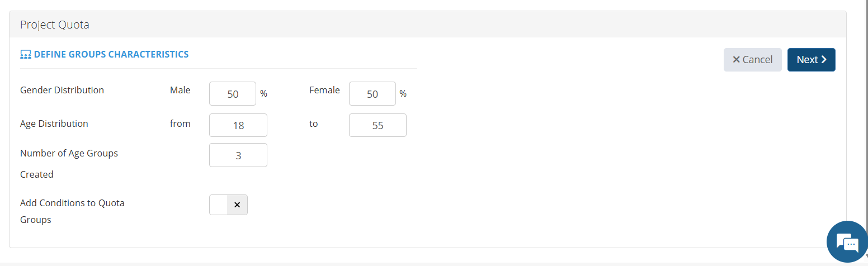The width and height of the screenshot is (868, 266).
Task: Click the Male label text
Action: click(x=180, y=90)
